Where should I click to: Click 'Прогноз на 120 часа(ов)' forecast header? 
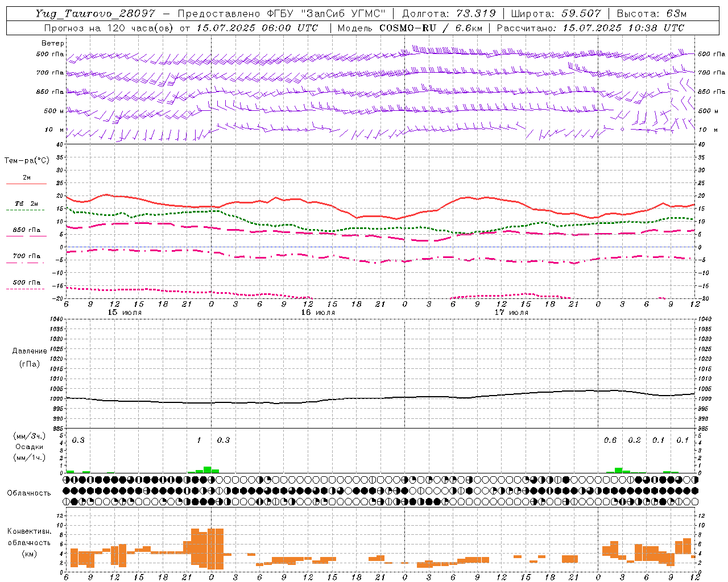click(x=109, y=28)
